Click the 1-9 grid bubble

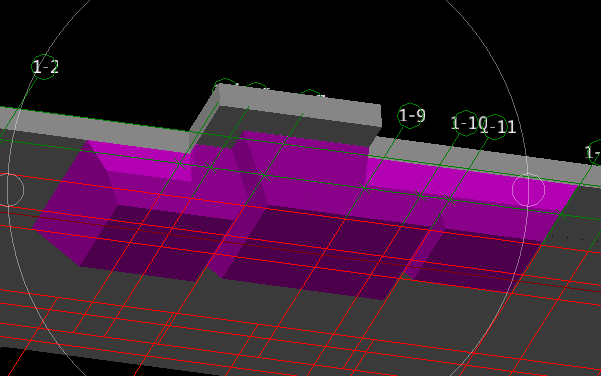pos(411,115)
